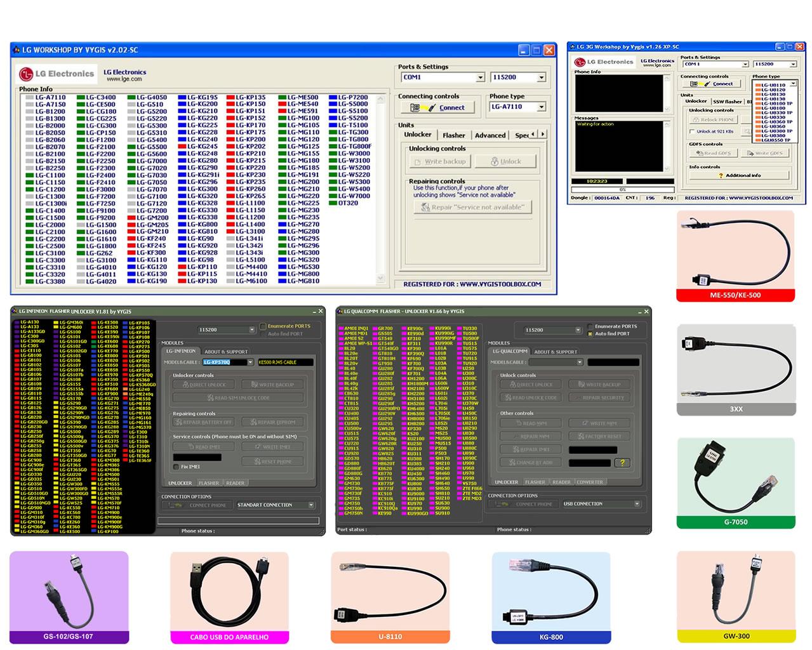Select LG-ME500 in the phone list
This screenshot has height=650, width=812.
click(298, 98)
